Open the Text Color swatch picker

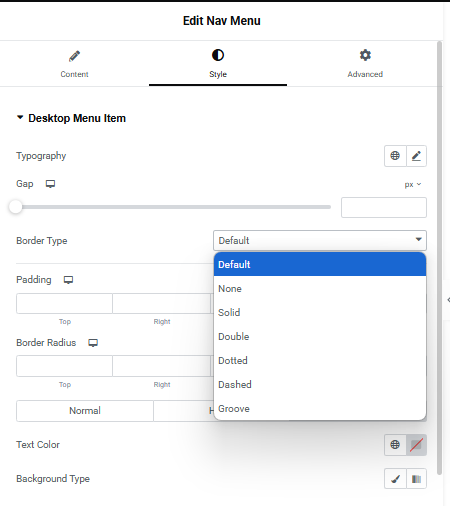point(416,445)
